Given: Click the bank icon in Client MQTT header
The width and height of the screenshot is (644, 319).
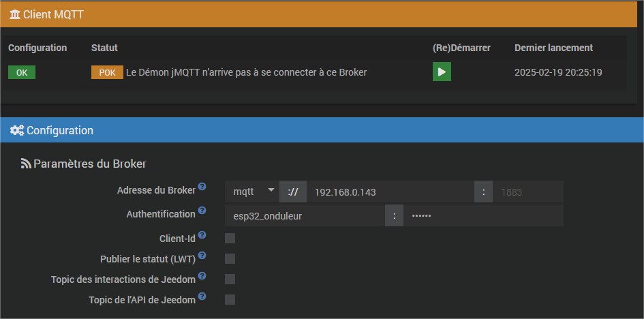Looking at the screenshot, I should pos(16,14).
